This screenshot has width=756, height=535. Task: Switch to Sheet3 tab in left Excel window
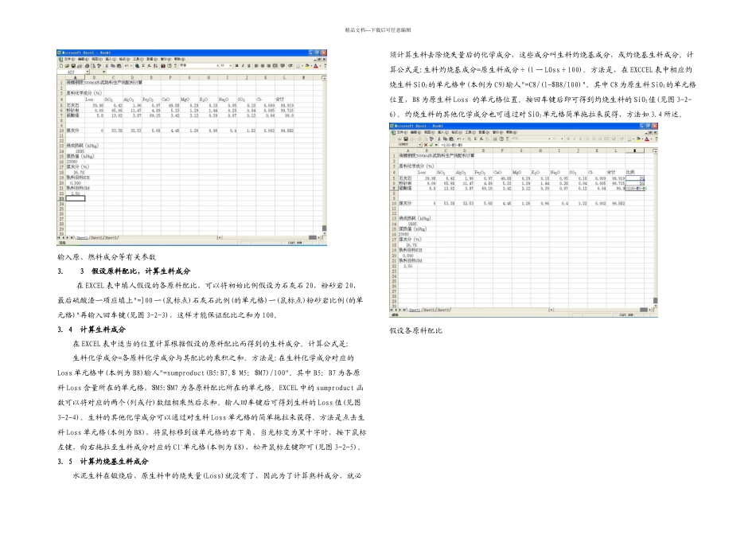(111, 237)
